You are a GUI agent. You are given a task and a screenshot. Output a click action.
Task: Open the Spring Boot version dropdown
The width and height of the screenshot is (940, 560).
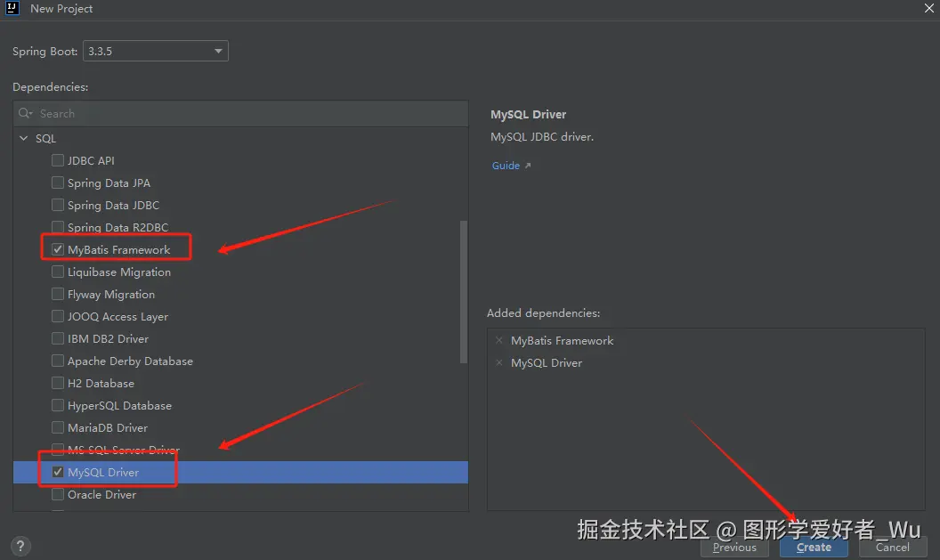click(x=155, y=51)
